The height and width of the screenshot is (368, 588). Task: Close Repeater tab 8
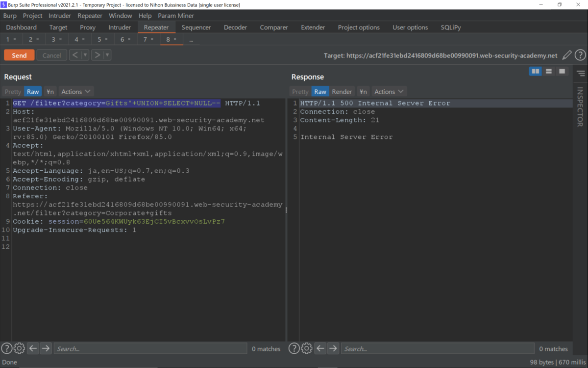tap(175, 39)
